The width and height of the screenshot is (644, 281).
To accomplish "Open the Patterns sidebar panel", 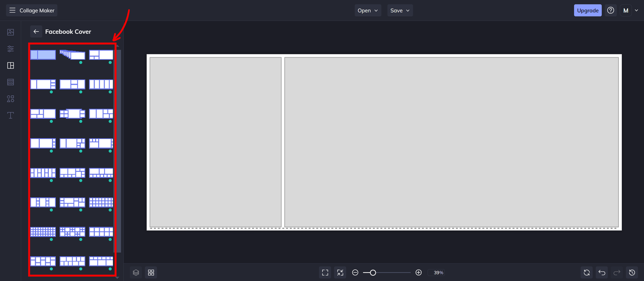I will click(x=11, y=82).
